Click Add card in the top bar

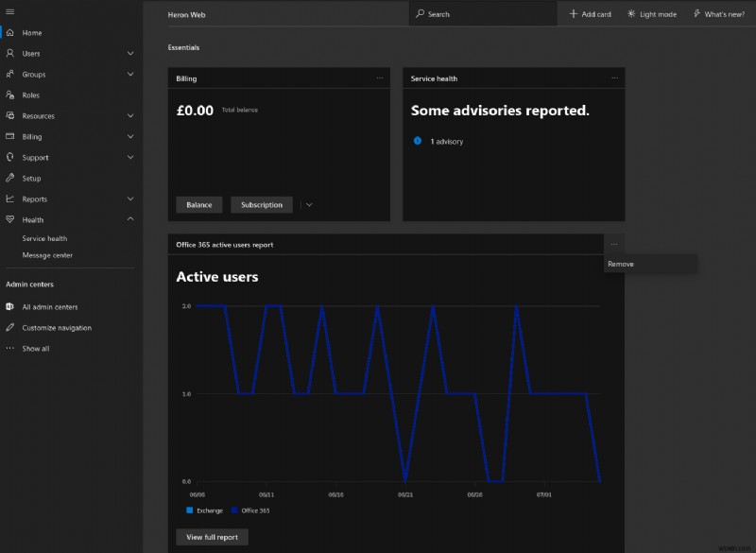588,13
